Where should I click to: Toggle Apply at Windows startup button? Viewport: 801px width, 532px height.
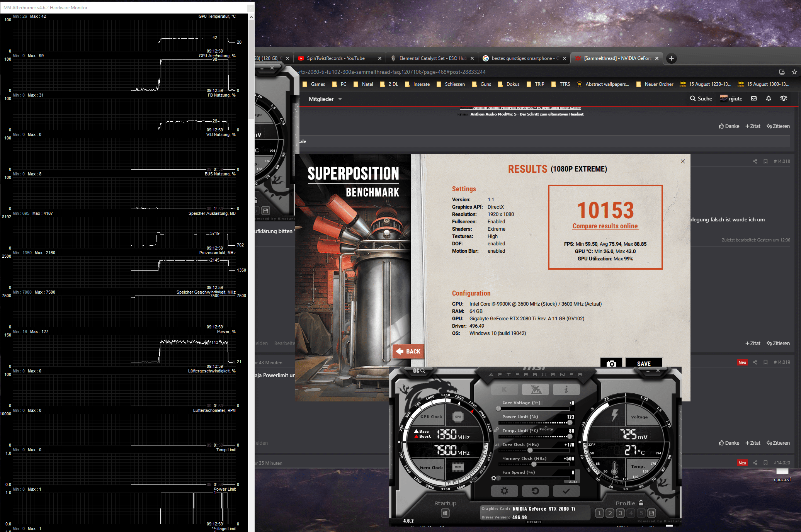click(445, 513)
